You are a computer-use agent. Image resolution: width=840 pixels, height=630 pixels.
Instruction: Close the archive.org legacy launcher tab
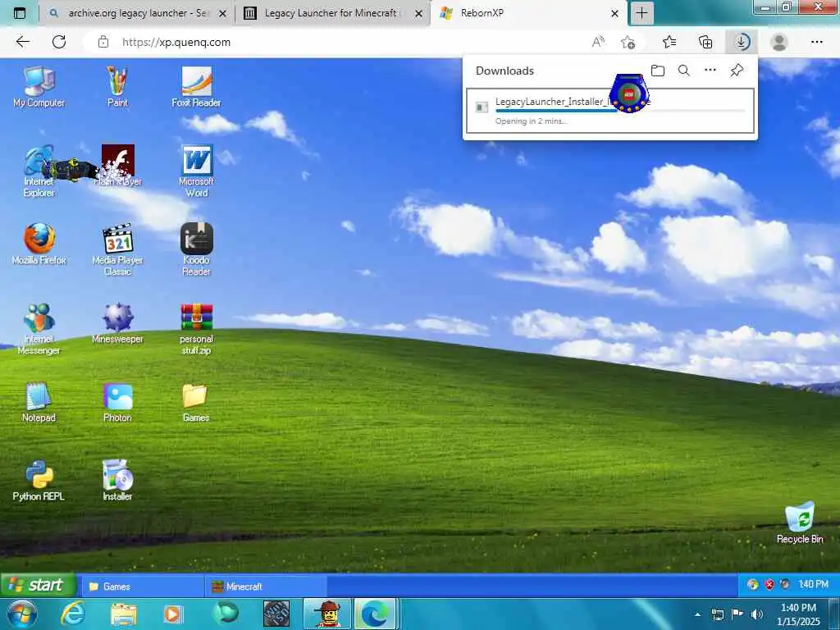tap(223, 13)
